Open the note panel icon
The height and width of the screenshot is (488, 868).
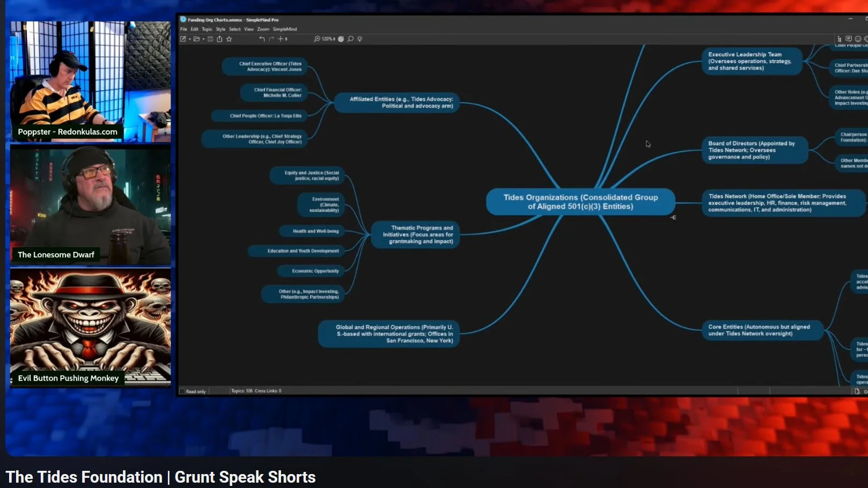point(849,39)
